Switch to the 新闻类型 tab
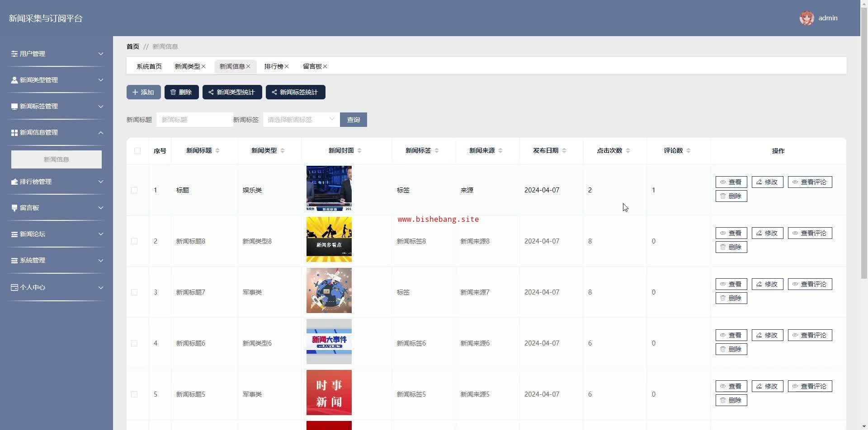Screen dimensions: 868x430 [x=187, y=66]
